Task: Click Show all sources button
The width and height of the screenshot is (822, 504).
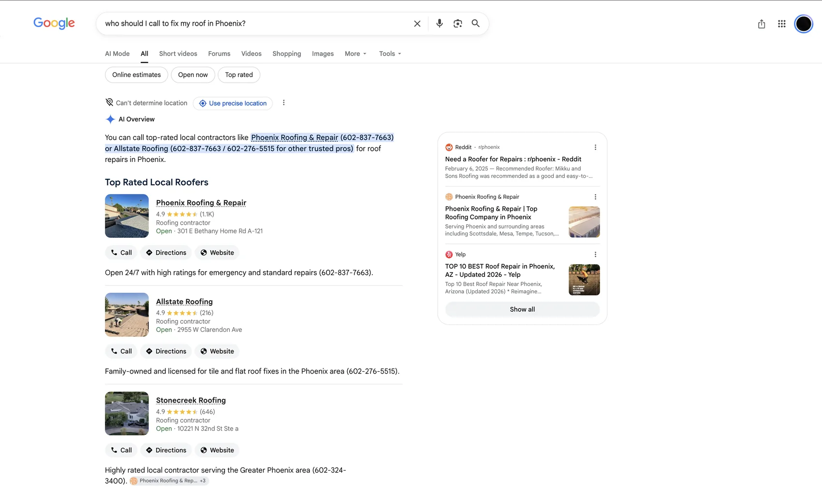Action: [522, 309]
